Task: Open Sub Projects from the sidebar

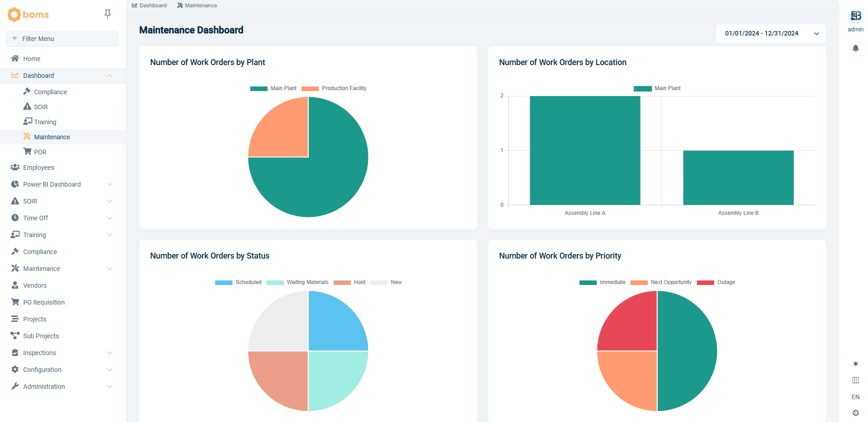Action: point(40,336)
